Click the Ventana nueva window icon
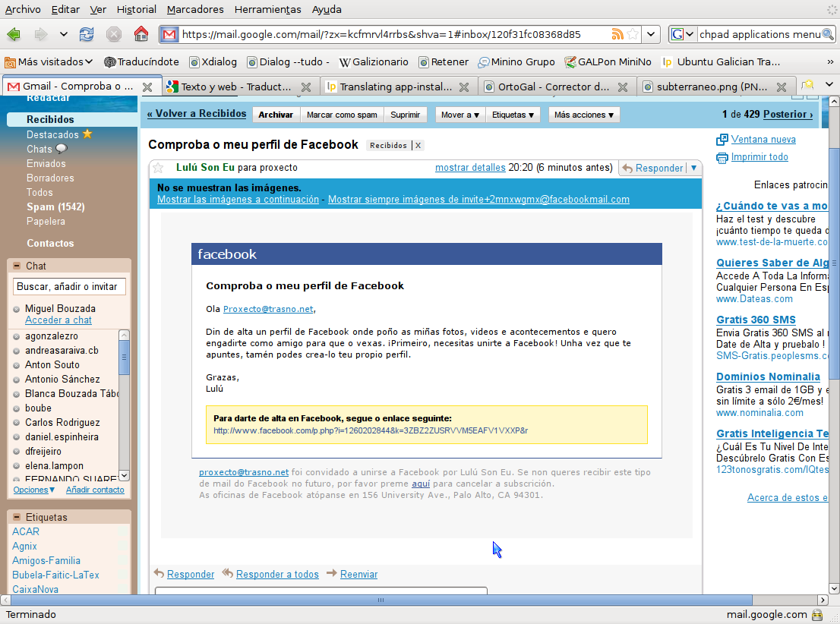 coord(722,140)
